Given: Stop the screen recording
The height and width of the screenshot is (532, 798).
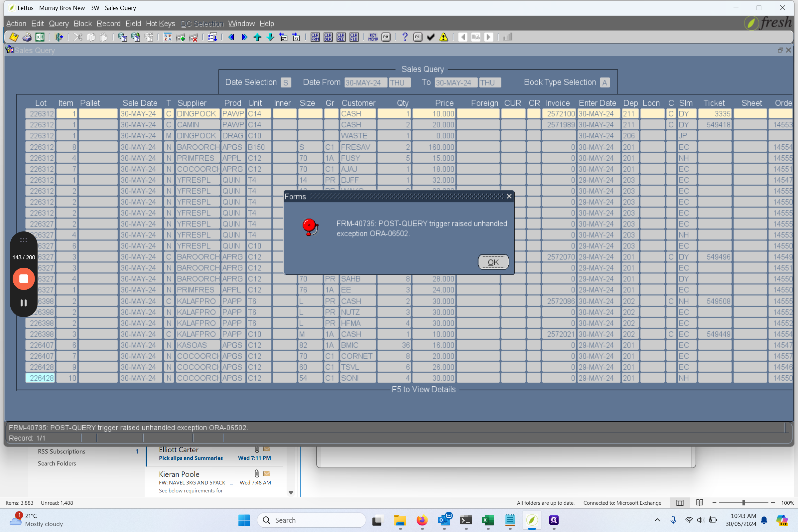Looking at the screenshot, I should click(x=24, y=279).
